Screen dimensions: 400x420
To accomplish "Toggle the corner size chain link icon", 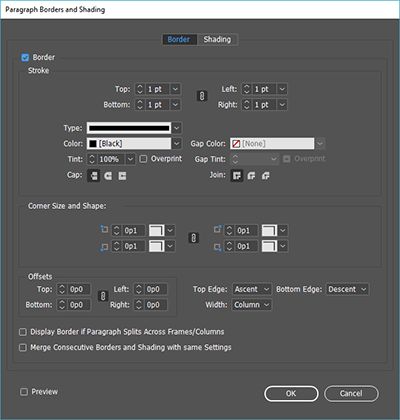I will tap(194, 238).
